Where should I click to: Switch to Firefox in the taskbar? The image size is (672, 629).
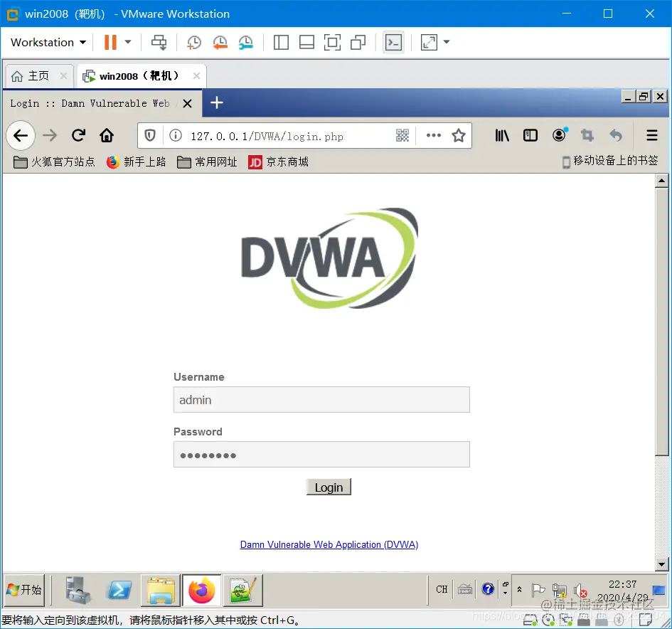click(201, 590)
